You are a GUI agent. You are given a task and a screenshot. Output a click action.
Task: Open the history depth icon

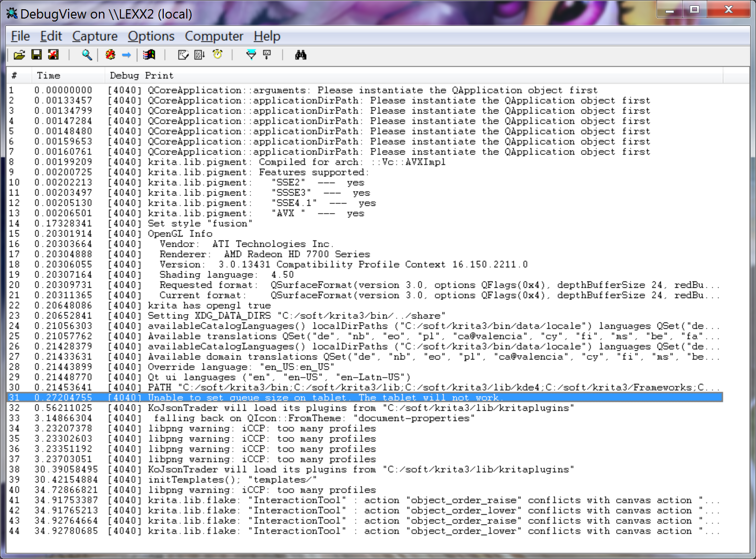coord(267,55)
